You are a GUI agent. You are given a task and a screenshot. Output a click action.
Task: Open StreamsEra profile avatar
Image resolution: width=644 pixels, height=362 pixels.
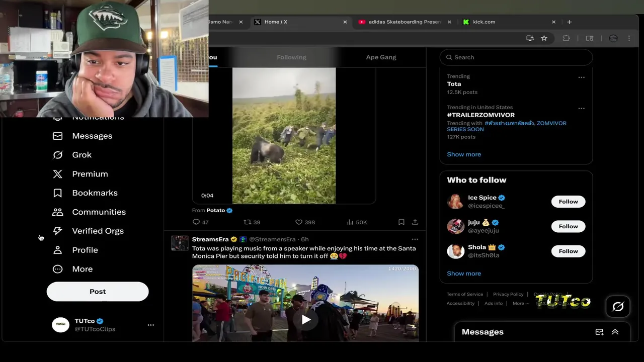(x=180, y=243)
